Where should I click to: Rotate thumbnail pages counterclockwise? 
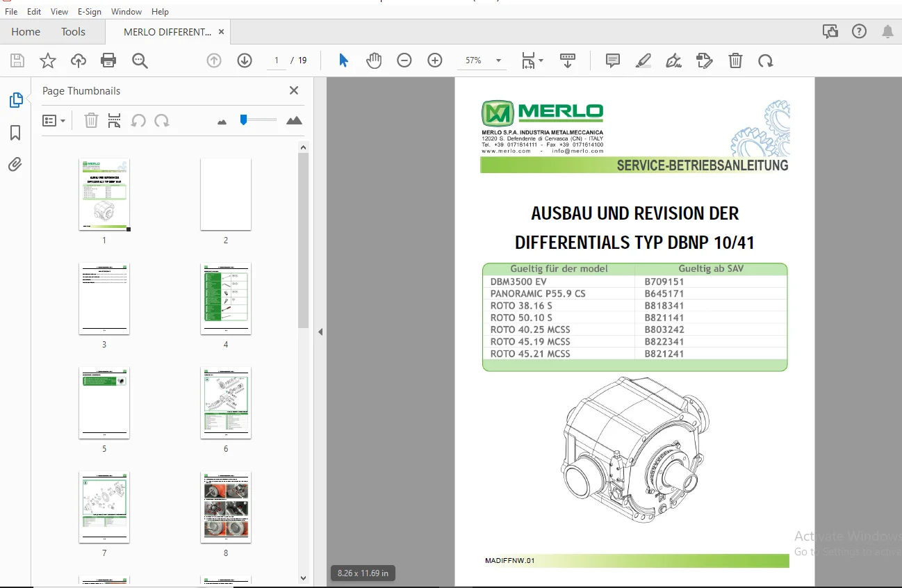point(138,120)
